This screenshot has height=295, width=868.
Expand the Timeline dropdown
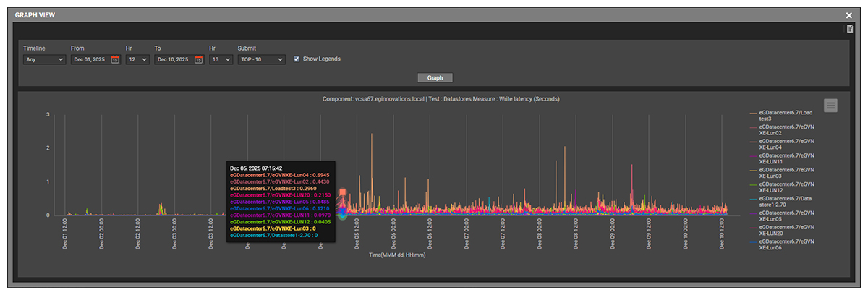tap(43, 60)
